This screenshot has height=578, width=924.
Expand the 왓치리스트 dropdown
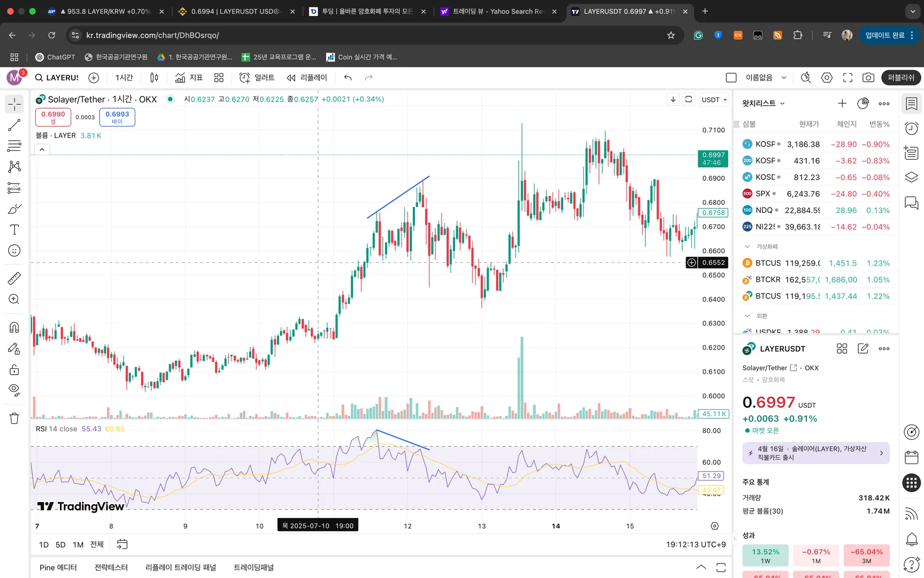coord(763,103)
